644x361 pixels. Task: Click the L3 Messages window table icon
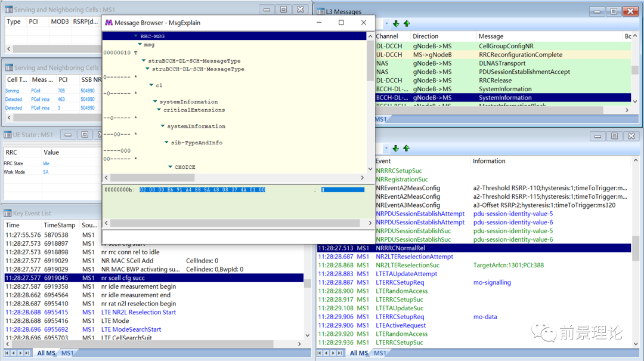click(320, 11)
